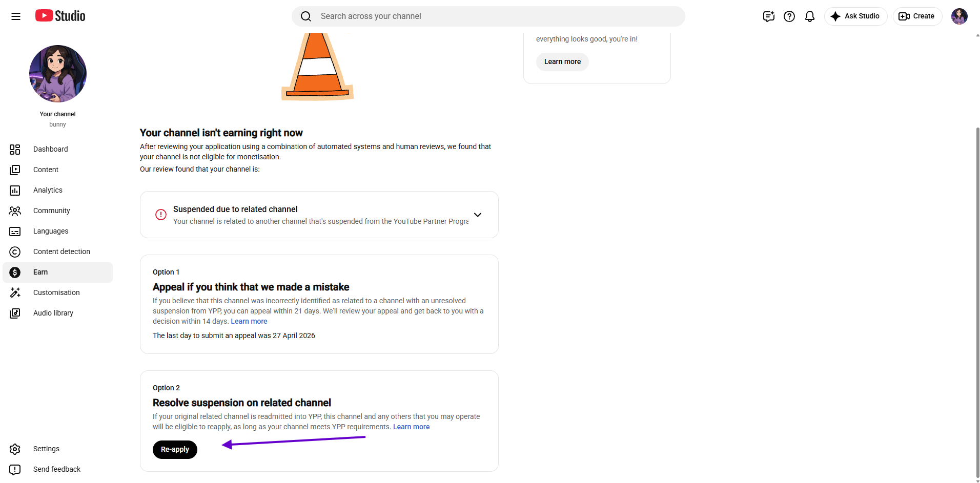980x483 pixels.
Task: Open the Help question mark icon
Action: click(x=789, y=16)
